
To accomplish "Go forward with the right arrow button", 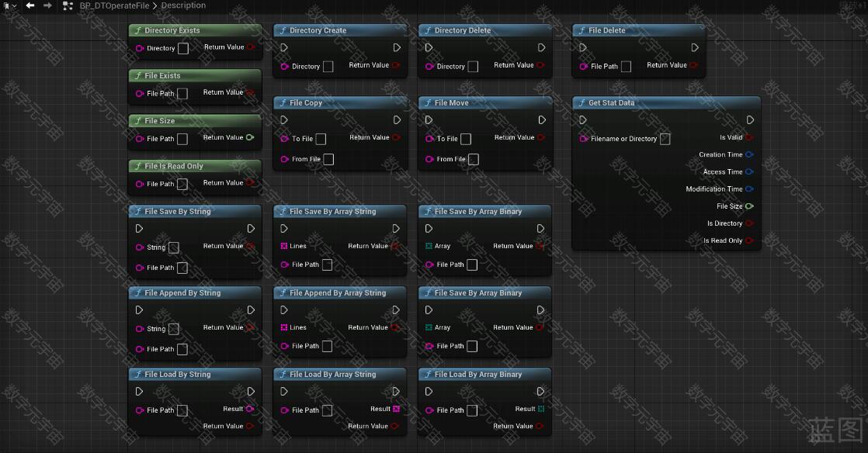I will (47, 5).
